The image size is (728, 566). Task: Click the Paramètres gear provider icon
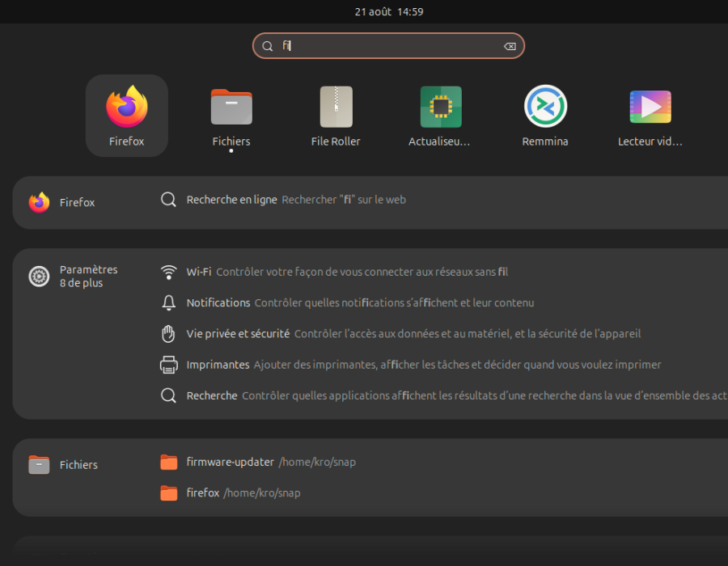pos(39,277)
